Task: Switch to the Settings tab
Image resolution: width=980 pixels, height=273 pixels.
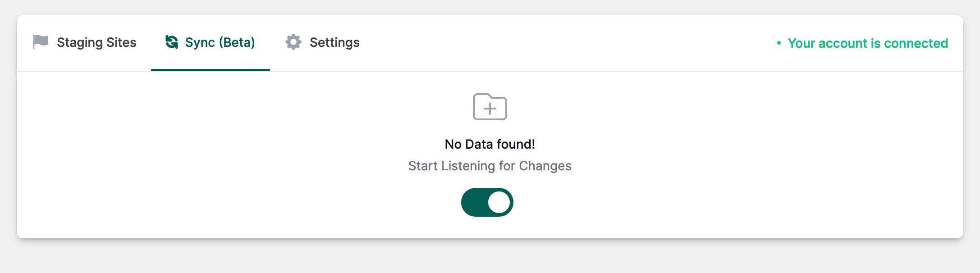Action: point(334,42)
